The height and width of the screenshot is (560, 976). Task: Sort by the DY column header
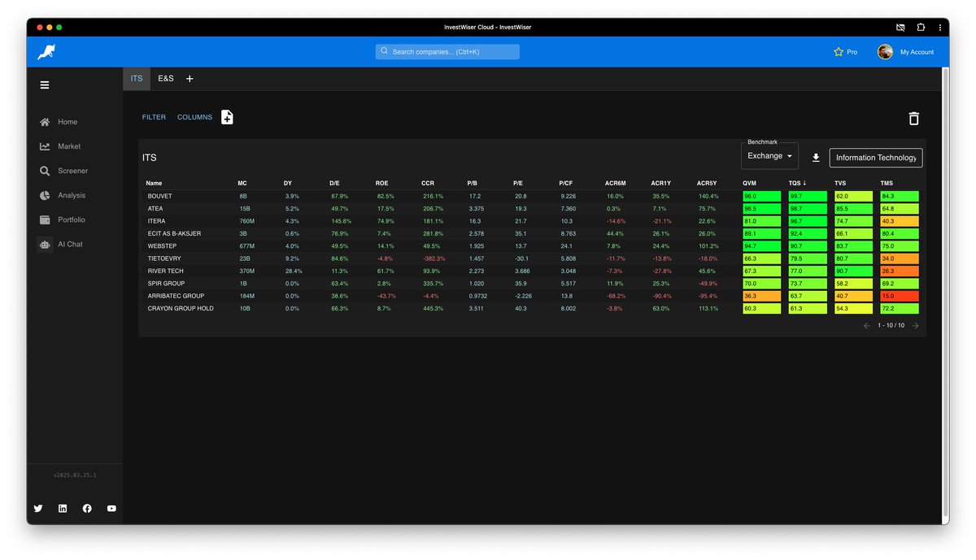point(288,183)
